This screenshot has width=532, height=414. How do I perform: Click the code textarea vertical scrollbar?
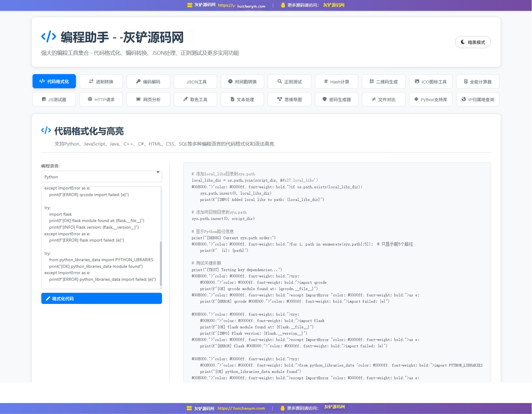click(161, 263)
